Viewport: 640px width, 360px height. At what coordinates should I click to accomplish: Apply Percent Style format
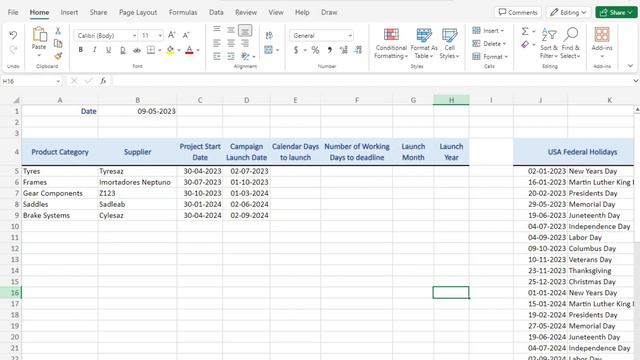[315, 50]
